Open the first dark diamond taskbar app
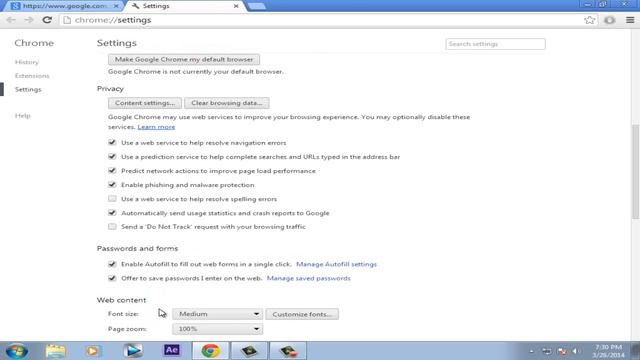This screenshot has width=640, height=360. click(249, 351)
